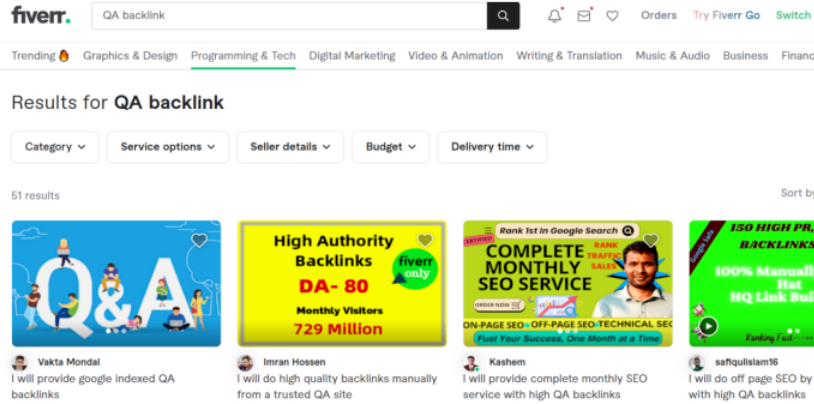
Task: Open gig 'I will do off page SEO' title
Action: click(x=751, y=386)
